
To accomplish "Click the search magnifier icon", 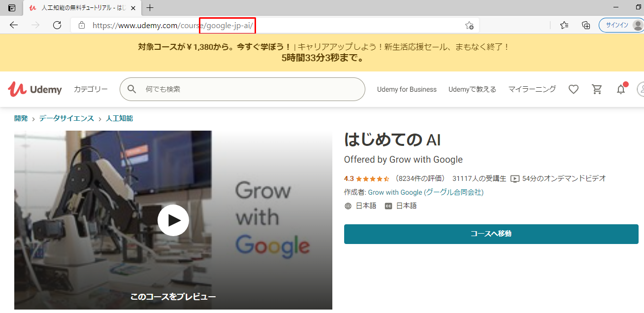I will pos(131,89).
